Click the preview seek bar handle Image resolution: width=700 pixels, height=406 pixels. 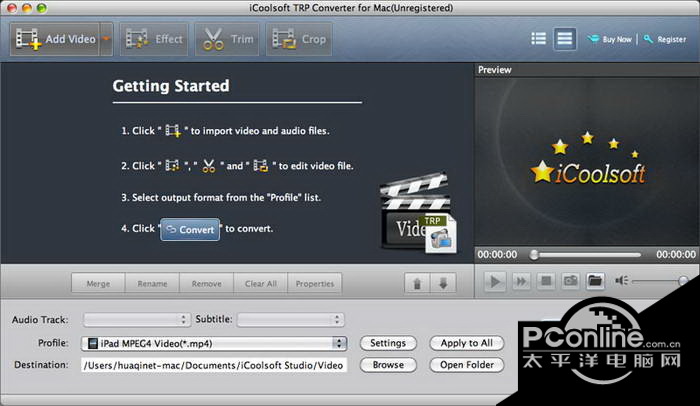pyautogui.click(x=534, y=255)
